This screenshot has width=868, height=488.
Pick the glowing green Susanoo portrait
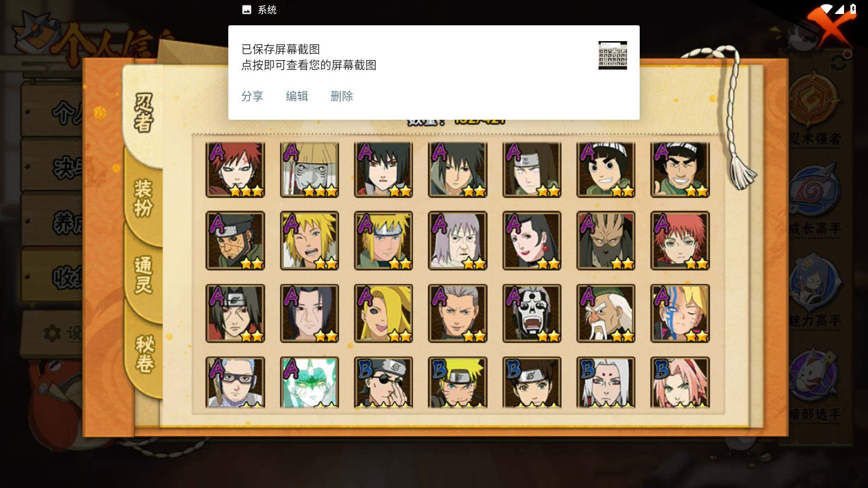tap(309, 382)
